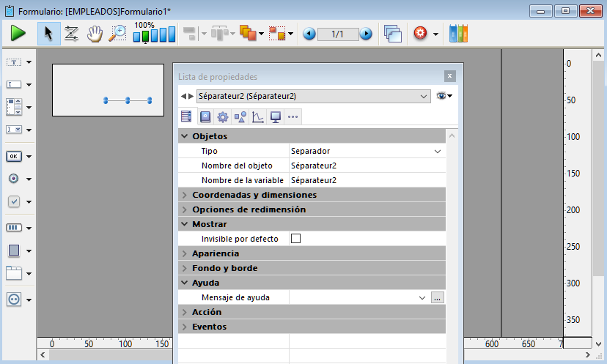Switch to the gear Action properties tab
The height and width of the screenshot is (364, 607).
pyautogui.click(x=222, y=116)
